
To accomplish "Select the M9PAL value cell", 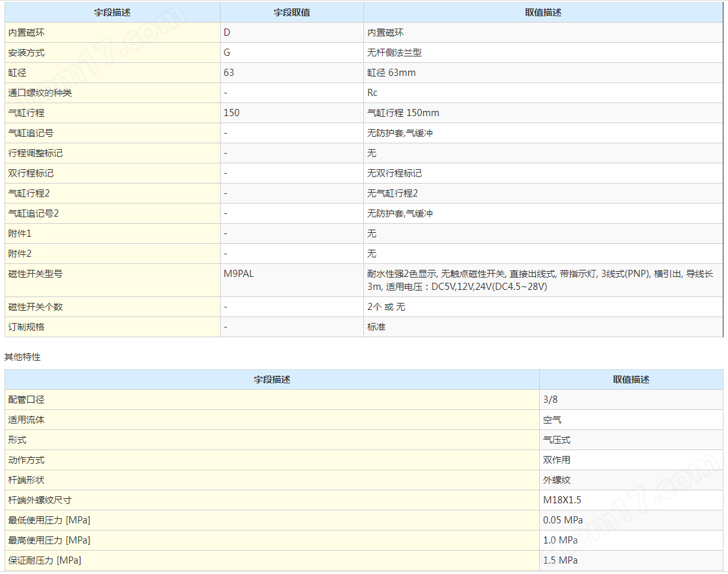I will tap(291, 280).
